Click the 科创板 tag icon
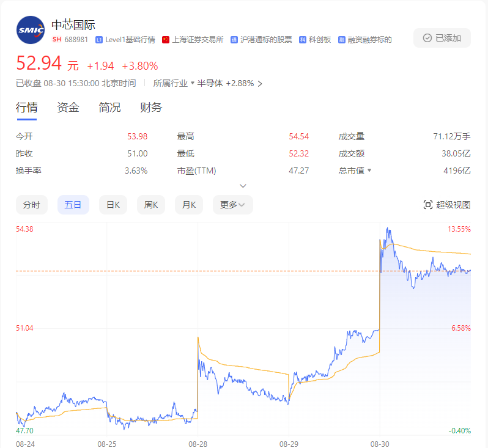Image resolution: width=488 pixels, height=448 pixels. click(x=303, y=40)
